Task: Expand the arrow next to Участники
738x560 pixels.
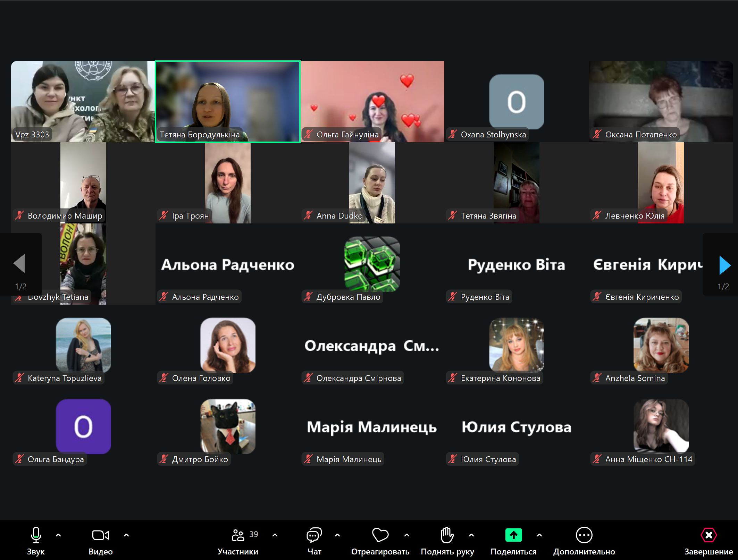Action: (275, 535)
